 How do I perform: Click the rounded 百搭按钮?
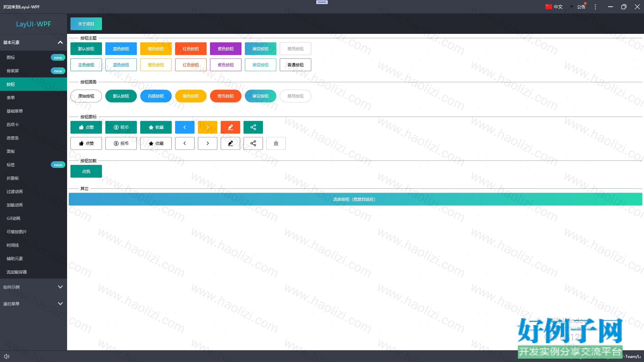coord(156,96)
